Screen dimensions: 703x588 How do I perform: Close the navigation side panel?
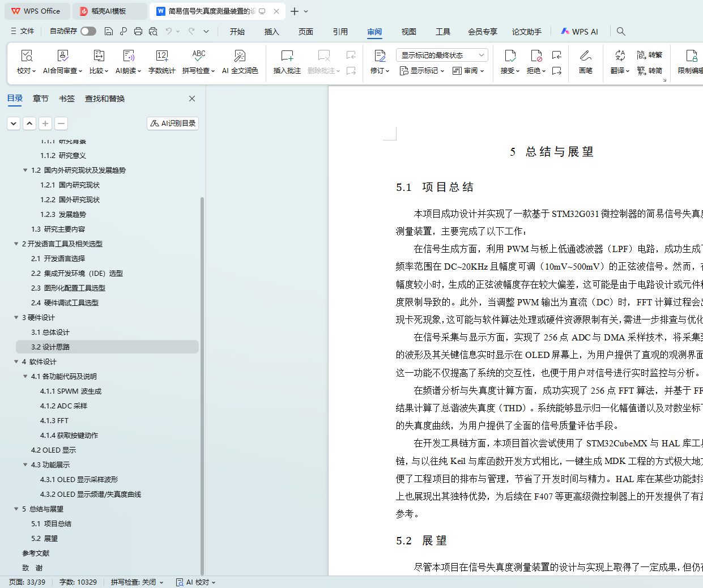[x=192, y=99]
